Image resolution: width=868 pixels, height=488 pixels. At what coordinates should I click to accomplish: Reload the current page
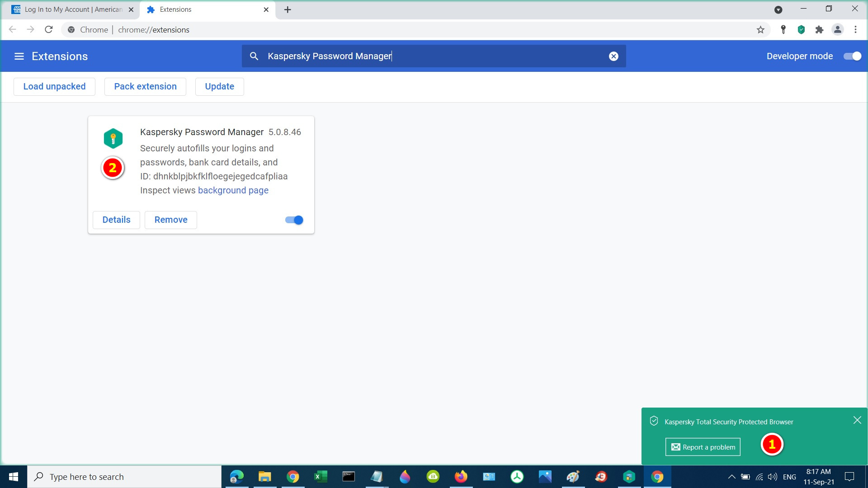click(x=49, y=30)
